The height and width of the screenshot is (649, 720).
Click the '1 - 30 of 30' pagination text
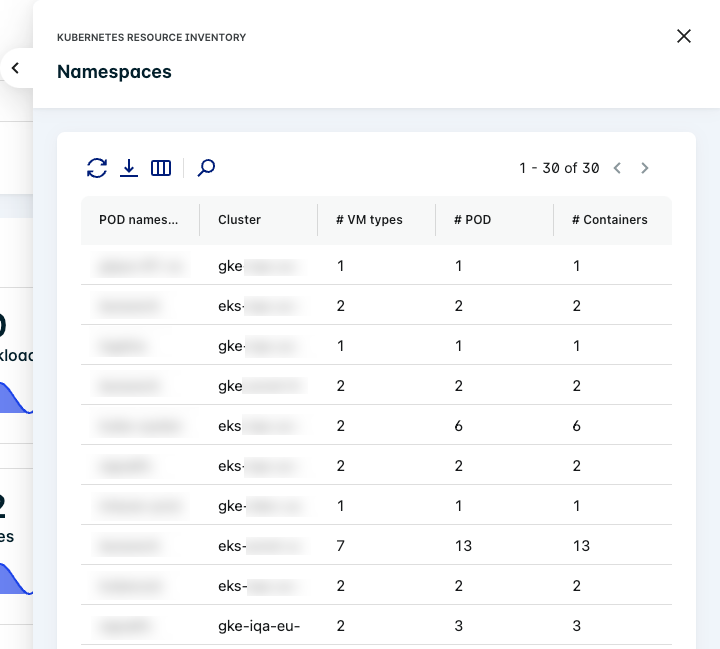(x=559, y=168)
